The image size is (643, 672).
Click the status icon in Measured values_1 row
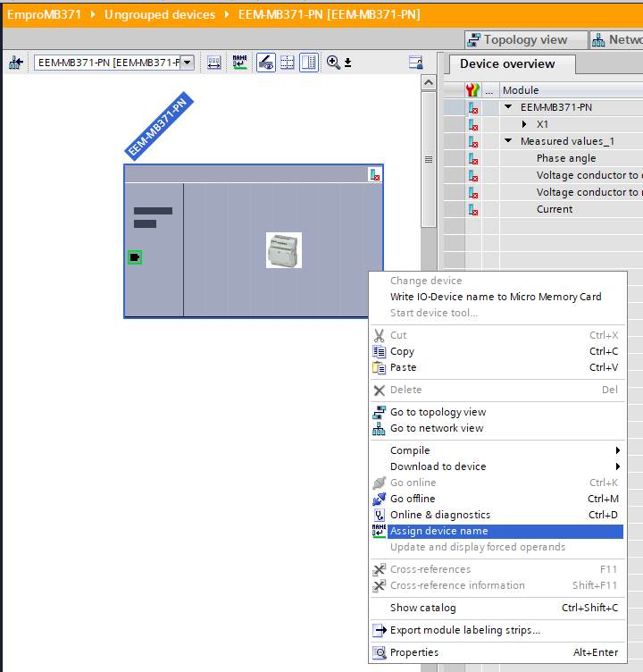pos(473,142)
